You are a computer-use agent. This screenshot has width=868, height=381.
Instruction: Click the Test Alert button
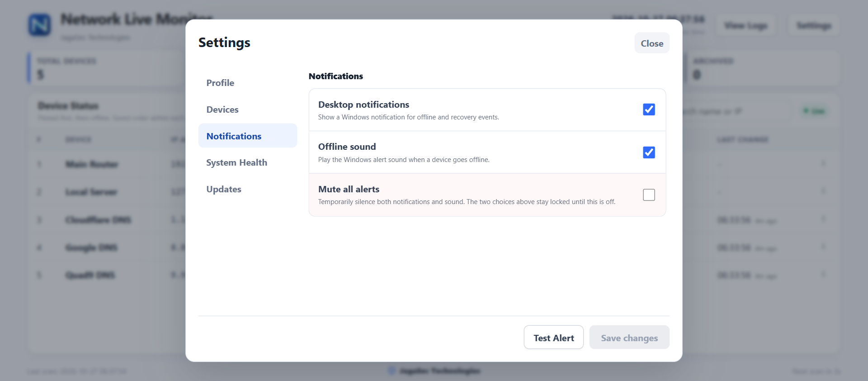pos(553,338)
